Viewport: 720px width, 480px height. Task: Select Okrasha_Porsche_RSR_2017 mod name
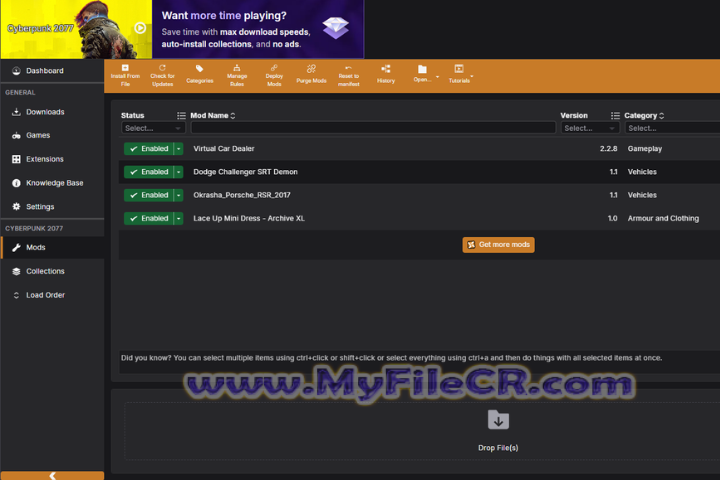click(x=242, y=195)
